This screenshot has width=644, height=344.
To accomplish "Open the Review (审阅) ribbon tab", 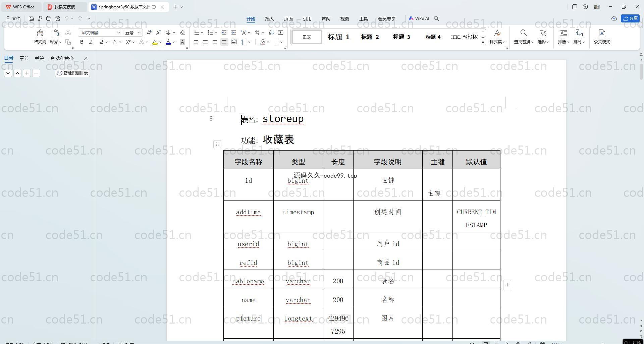I will 326,19.
